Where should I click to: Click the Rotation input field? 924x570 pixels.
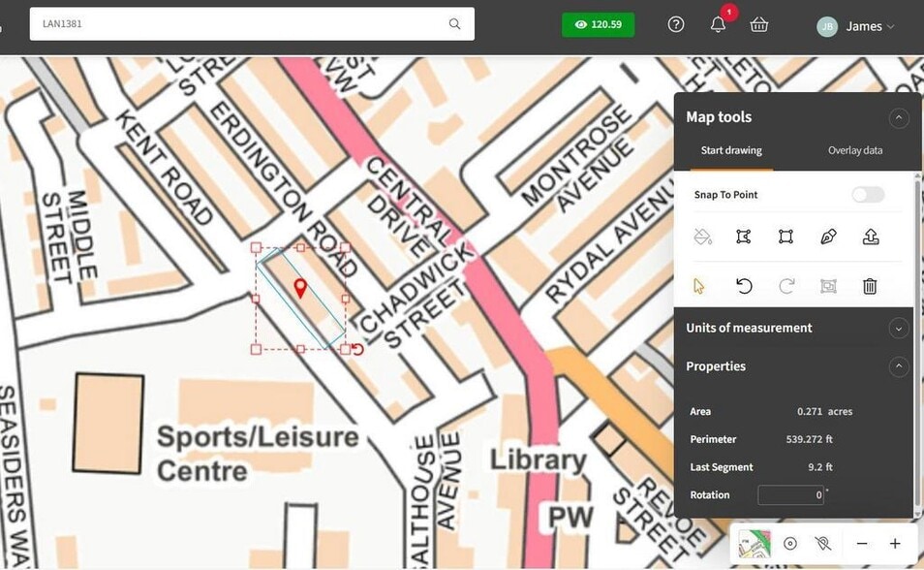pos(790,494)
